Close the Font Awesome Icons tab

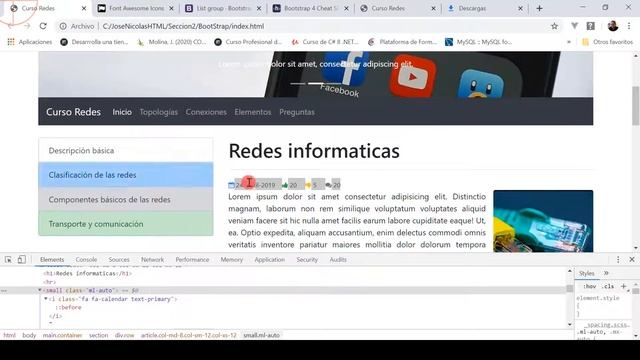point(171,8)
